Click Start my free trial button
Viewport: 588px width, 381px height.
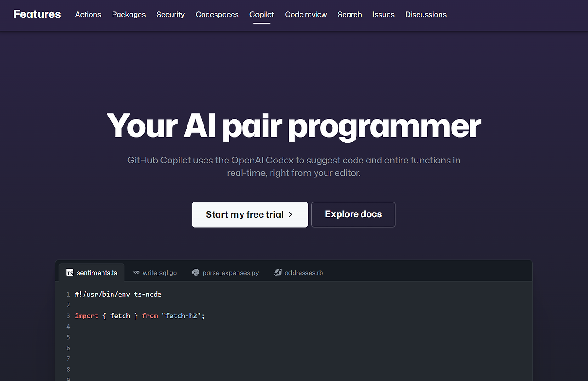point(250,214)
